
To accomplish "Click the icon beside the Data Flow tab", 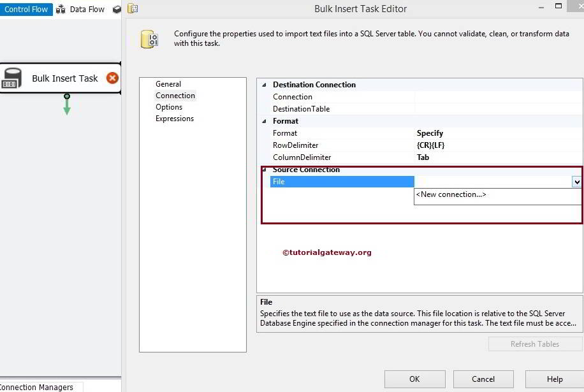I will point(61,9).
